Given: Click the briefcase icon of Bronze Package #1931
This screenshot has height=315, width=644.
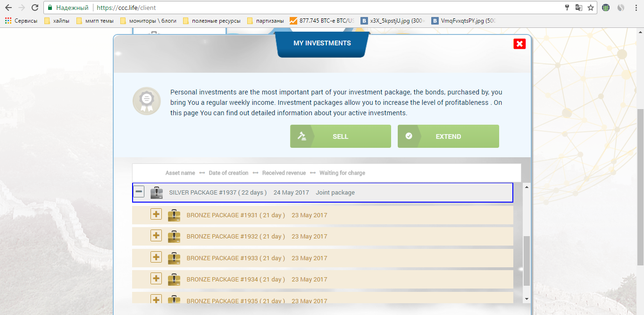Looking at the screenshot, I should click(174, 215).
